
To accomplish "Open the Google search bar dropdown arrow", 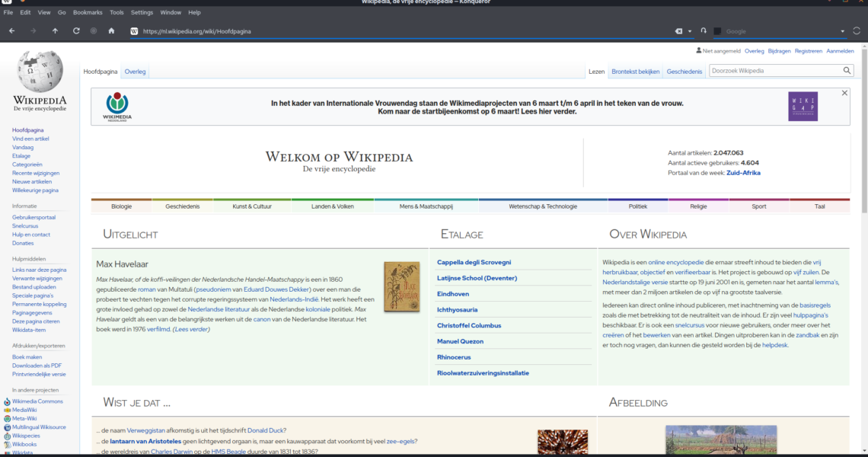I will click(x=843, y=31).
